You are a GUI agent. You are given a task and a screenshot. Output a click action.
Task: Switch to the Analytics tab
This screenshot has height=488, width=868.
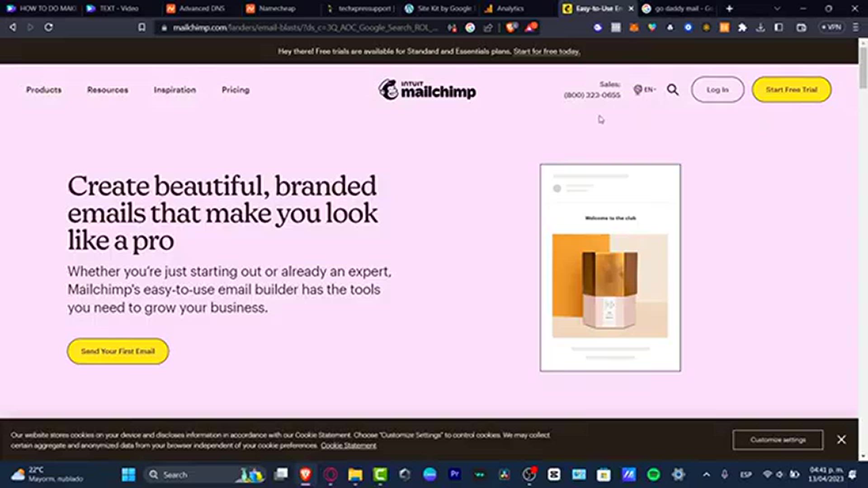[x=510, y=9]
